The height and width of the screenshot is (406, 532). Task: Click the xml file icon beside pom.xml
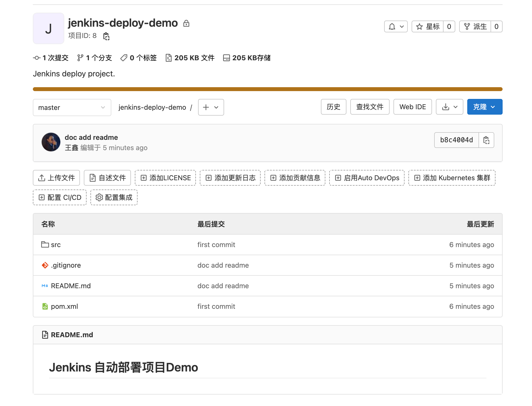(x=45, y=306)
